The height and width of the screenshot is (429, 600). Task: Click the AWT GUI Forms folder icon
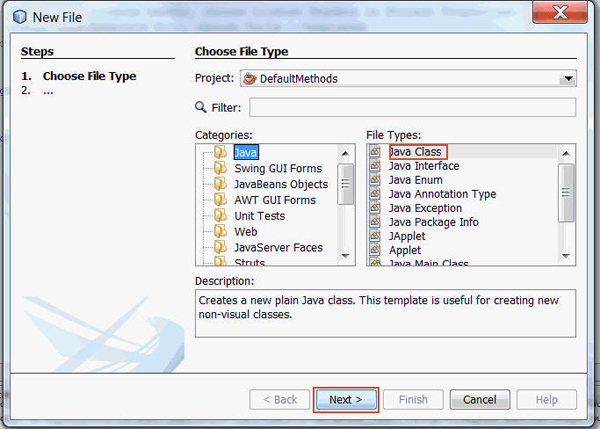pos(220,200)
